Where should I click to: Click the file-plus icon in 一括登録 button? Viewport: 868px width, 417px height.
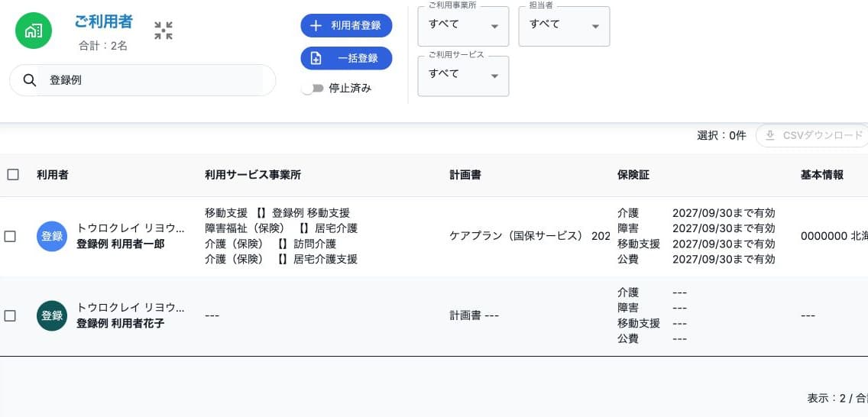coord(316,58)
